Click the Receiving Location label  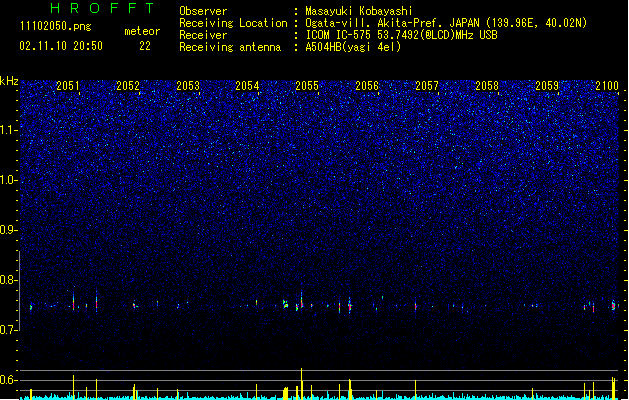click(233, 23)
